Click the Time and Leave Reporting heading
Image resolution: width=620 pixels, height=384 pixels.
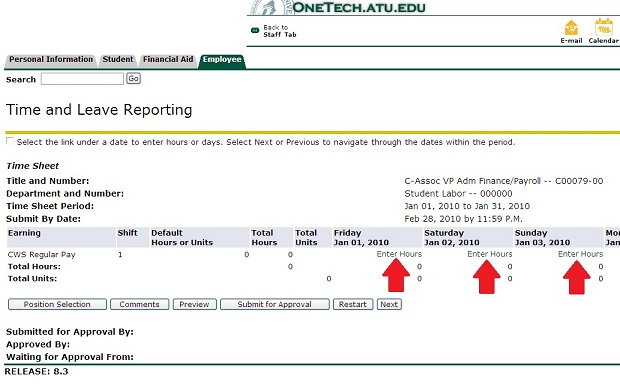pyautogui.click(x=99, y=110)
